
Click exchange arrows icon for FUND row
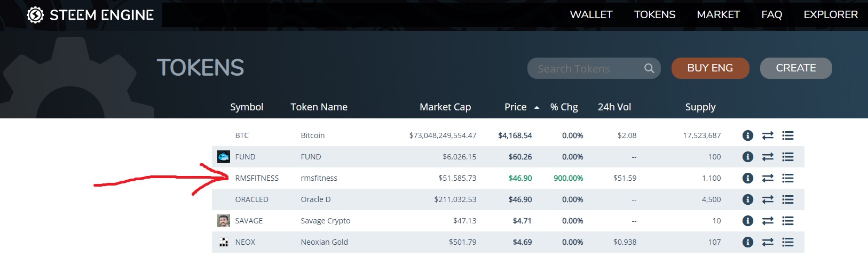tap(768, 157)
